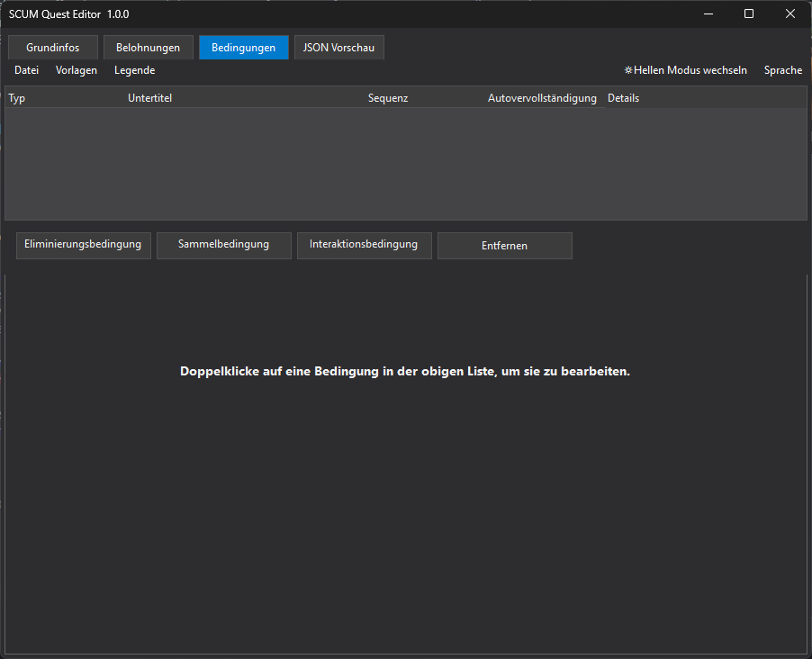Select the Autovervollständigung column header
The height and width of the screenshot is (659, 812).
point(542,98)
